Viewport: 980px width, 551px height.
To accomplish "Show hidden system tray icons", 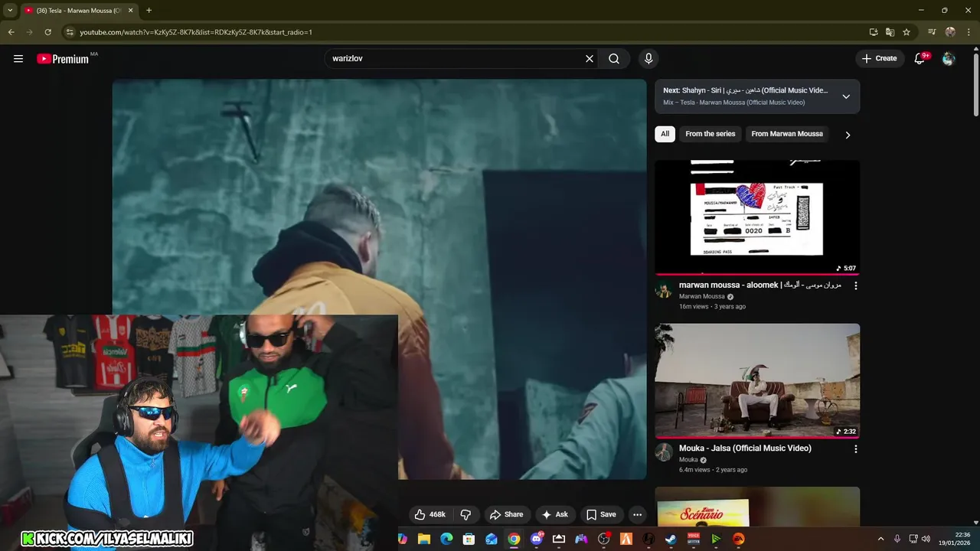I will (880, 539).
